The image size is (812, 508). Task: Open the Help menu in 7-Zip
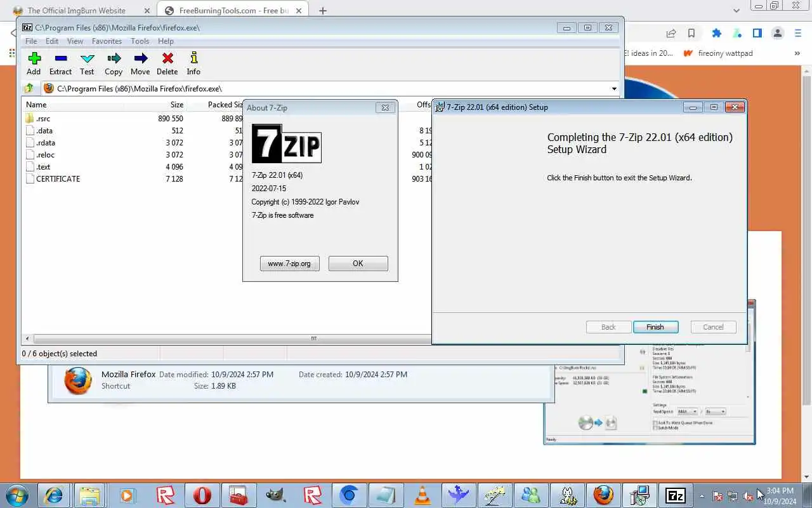(x=166, y=41)
